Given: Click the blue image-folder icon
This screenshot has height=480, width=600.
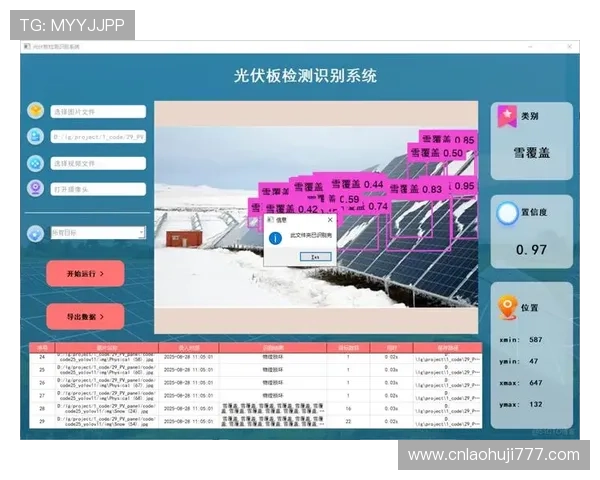Looking at the screenshot, I should 36,136.
